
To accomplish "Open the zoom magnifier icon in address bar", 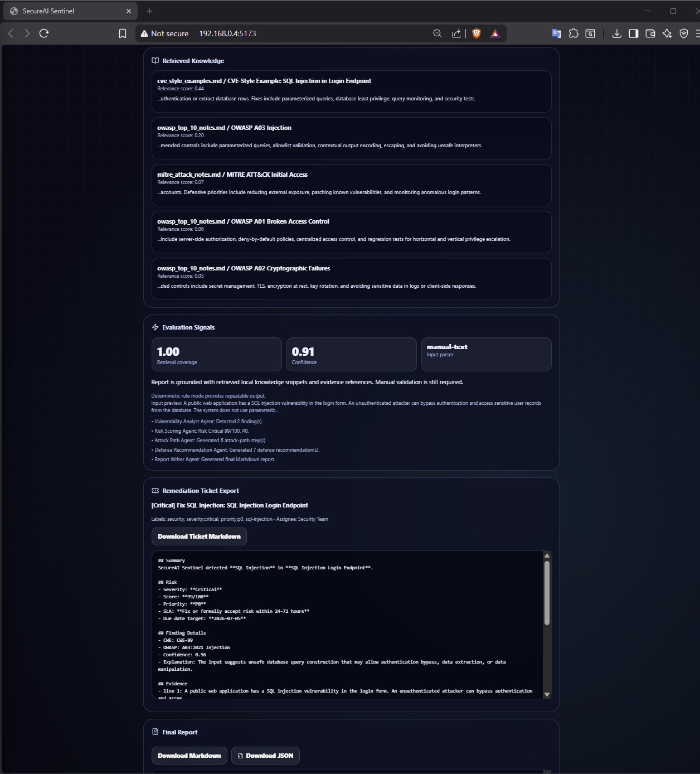I will point(437,33).
